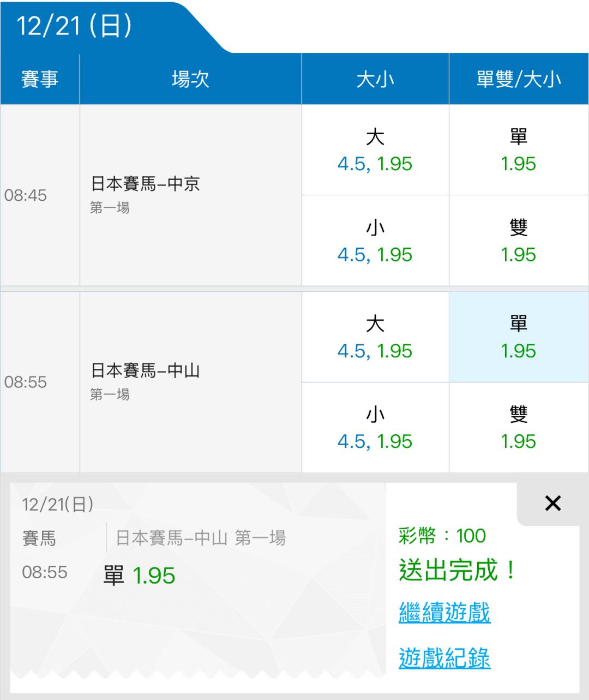Click the 08:45 race time cell
589x700 pixels.
26,195
